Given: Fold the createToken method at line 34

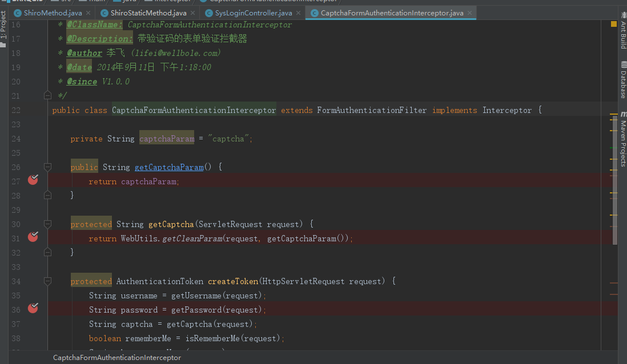Looking at the screenshot, I should tap(48, 281).
